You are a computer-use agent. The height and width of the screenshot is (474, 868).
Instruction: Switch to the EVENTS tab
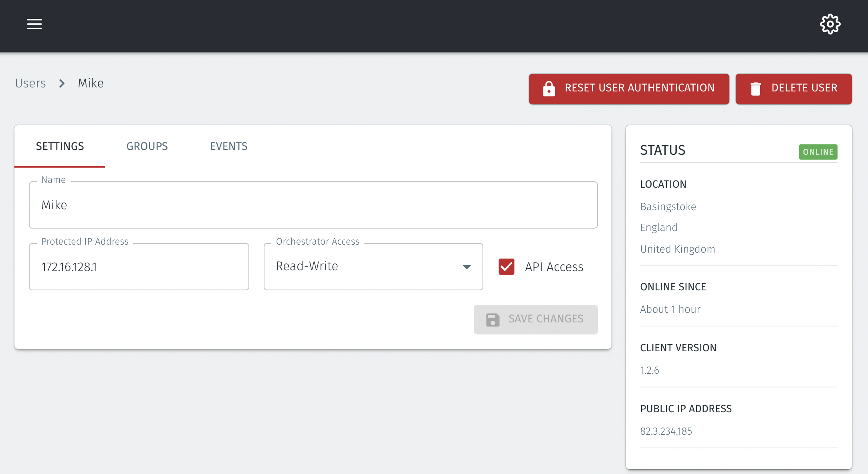(228, 146)
